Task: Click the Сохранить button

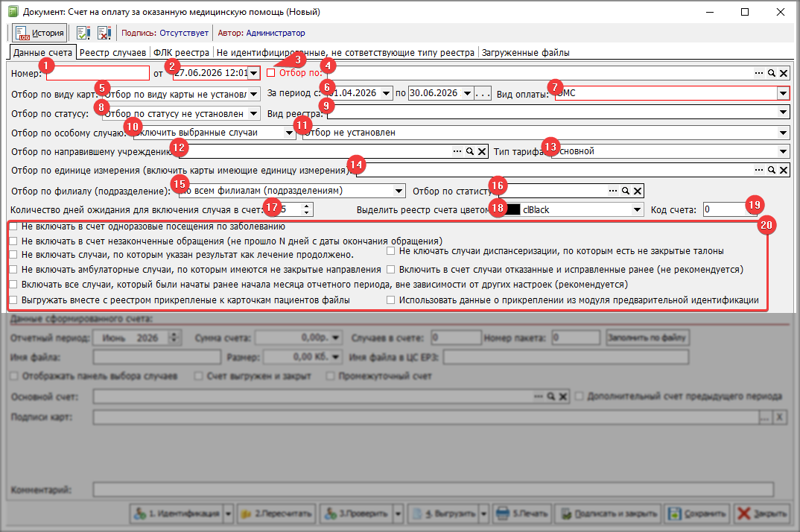Action: point(697,513)
